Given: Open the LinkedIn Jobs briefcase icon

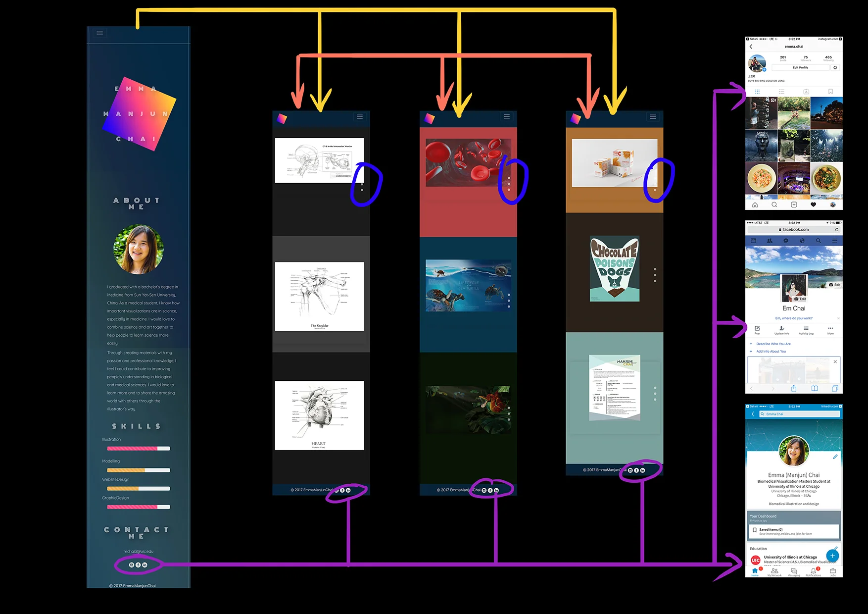Looking at the screenshot, I should click(x=833, y=571).
